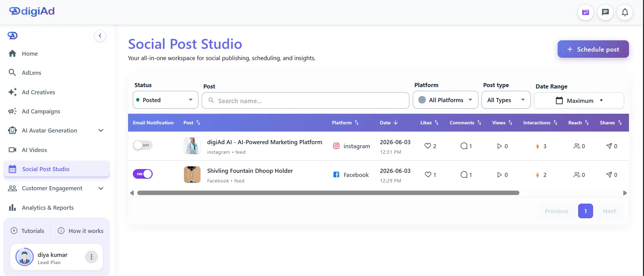Sort table by the Platform column header
The image size is (644, 276).
pyautogui.click(x=345, y=123)
